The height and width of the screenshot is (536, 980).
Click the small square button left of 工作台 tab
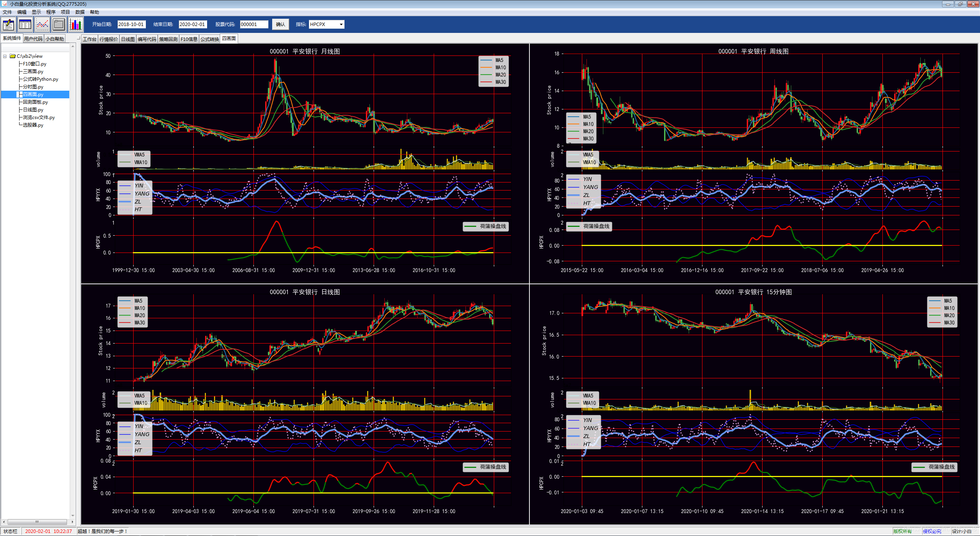[78, 38]
